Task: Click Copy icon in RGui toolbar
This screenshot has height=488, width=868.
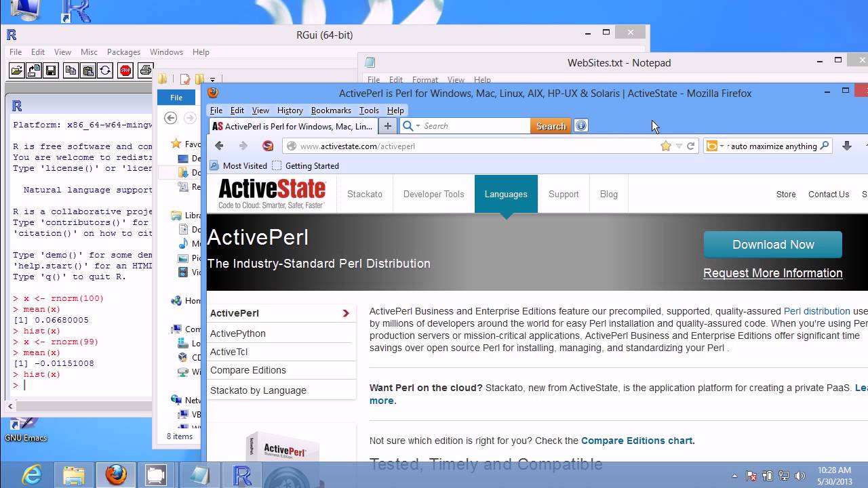Action: pos(71,70)
